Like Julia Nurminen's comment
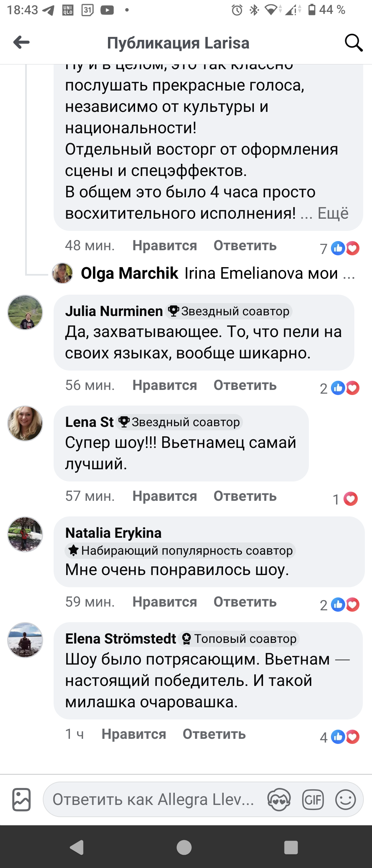Screen dimensions: 372x868 (x=165, y=386)
